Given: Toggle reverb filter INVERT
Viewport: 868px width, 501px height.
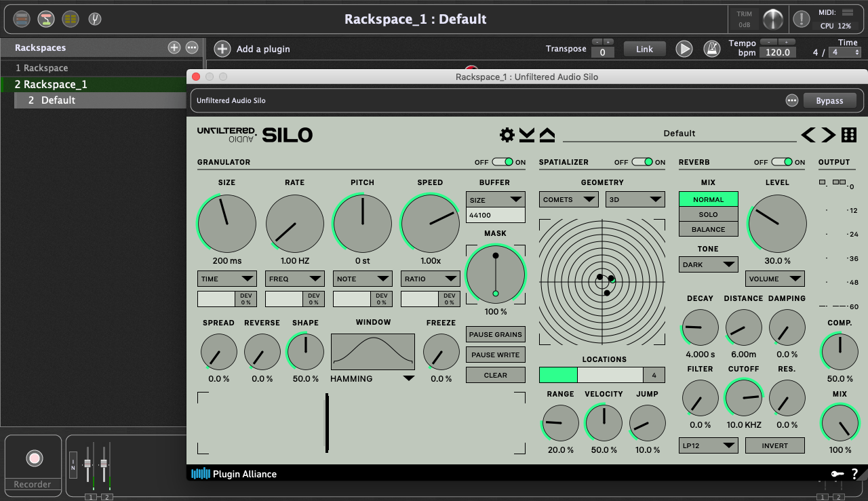Looking at the screenshot, I should 774,445.
